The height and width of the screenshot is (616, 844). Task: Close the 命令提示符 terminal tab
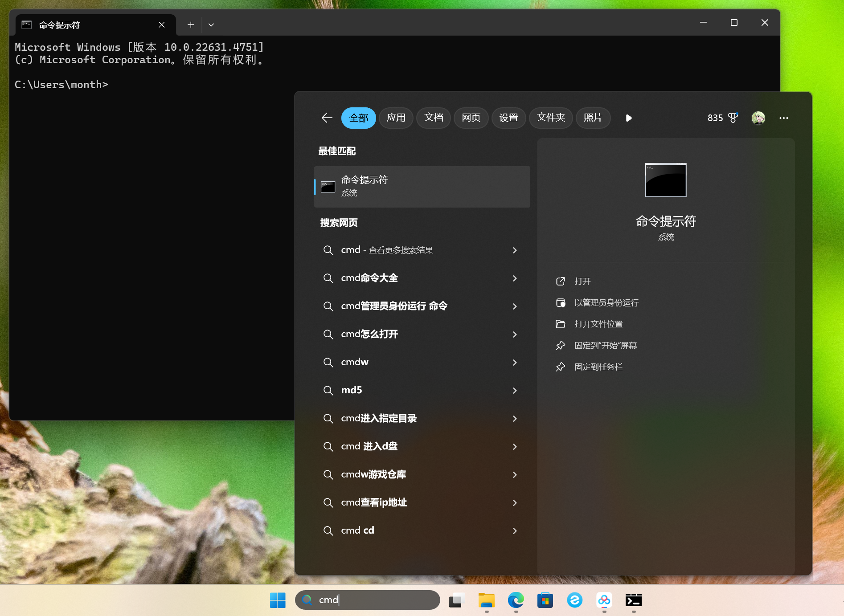point(162,25)
